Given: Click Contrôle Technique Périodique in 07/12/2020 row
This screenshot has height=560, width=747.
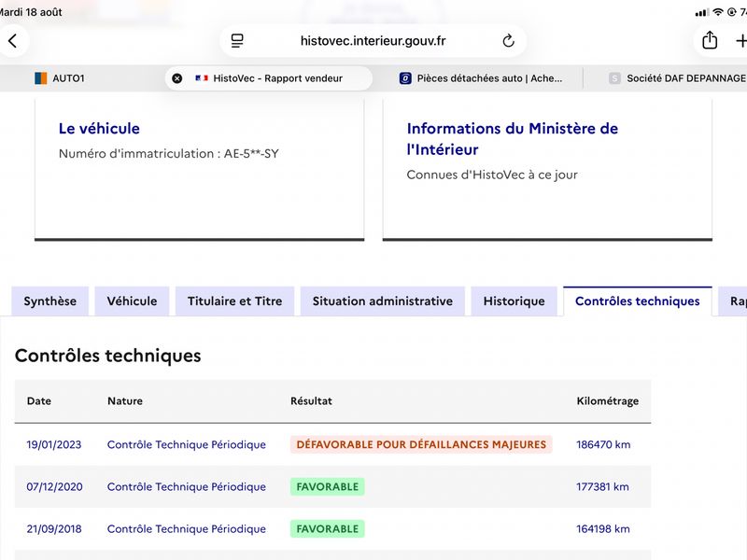Looking at the screenshot, I should (x=186, y=486).
